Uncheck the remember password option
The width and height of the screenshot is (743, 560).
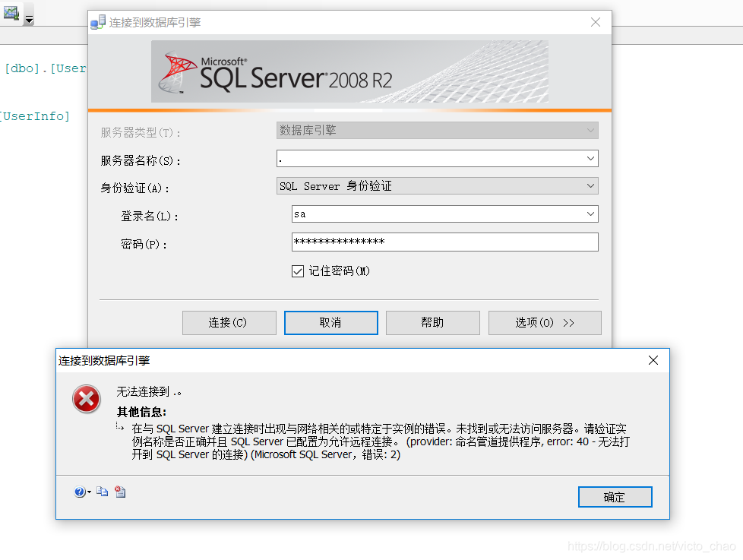[x=297, y=271]
